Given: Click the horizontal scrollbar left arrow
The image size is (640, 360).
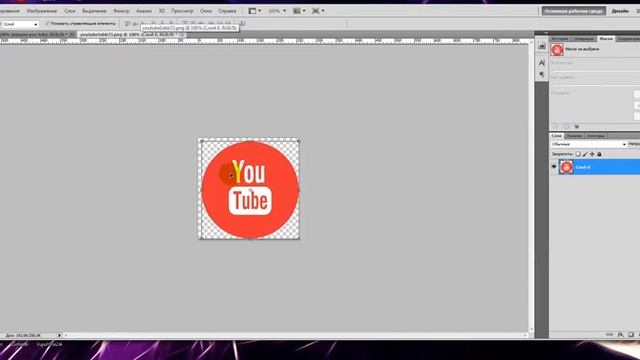Looking at the screenshot, I should 66,335.
